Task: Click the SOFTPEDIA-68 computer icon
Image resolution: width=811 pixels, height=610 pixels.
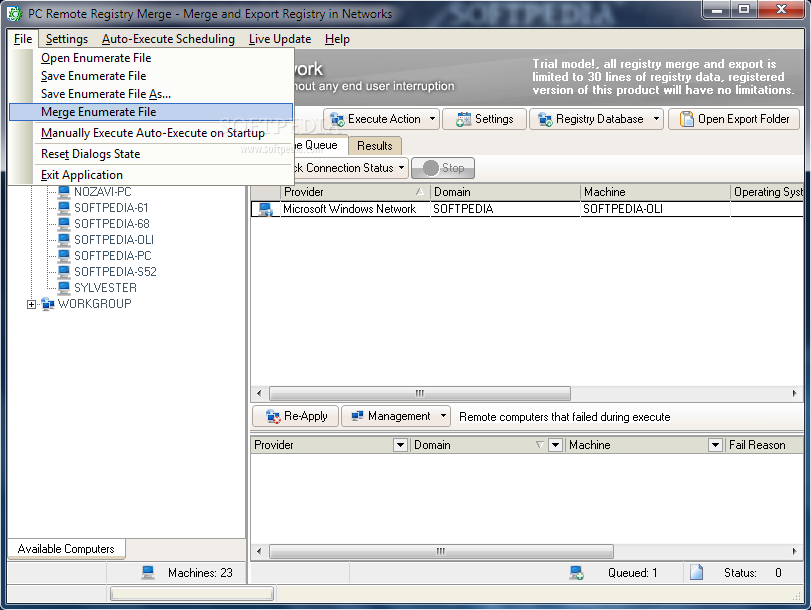Action: click(64, 224)
